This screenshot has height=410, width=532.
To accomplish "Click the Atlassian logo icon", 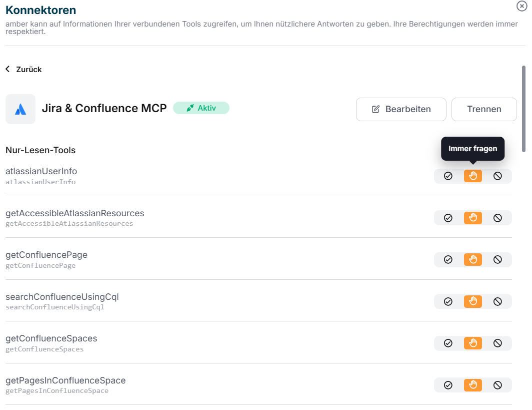I will (20, 109).
